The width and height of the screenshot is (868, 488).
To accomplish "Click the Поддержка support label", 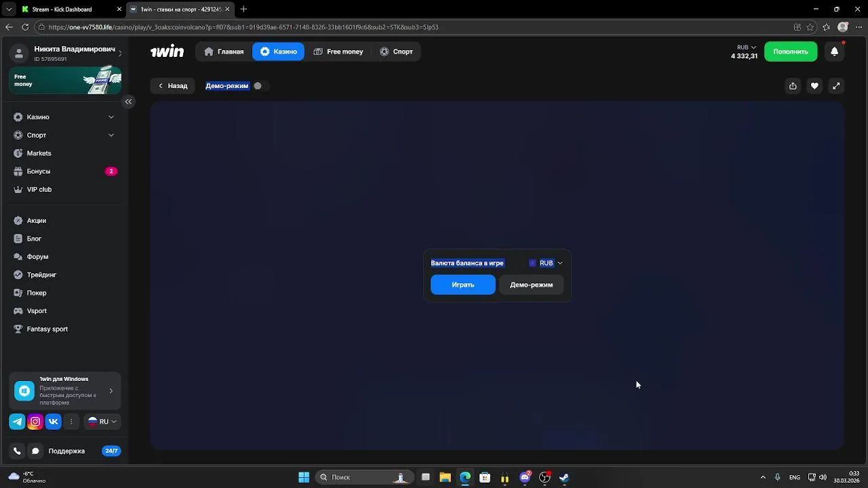I will 66,451.
